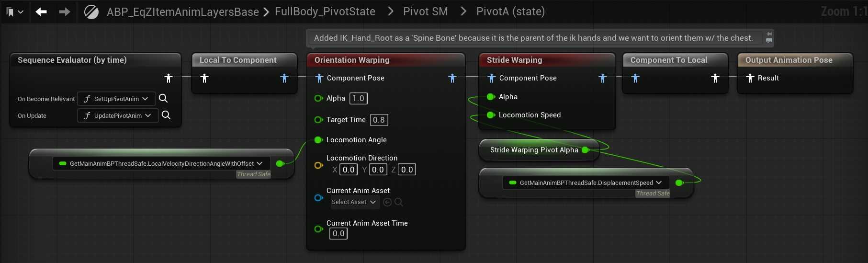
Task: Click the forward navigation arrow
Action: (x=64, y=12)
